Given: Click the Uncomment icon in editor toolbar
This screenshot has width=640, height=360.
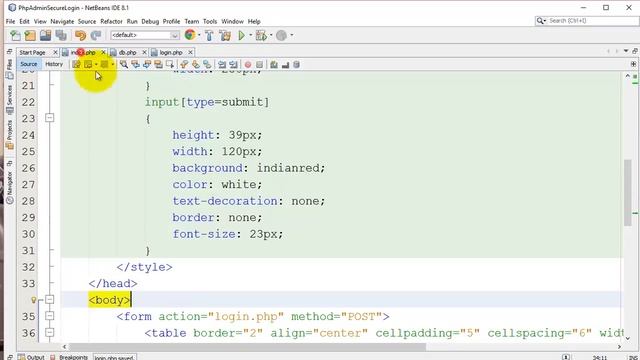Looking at the screenshot, I should pyautogui.click(x=285, y=64).
